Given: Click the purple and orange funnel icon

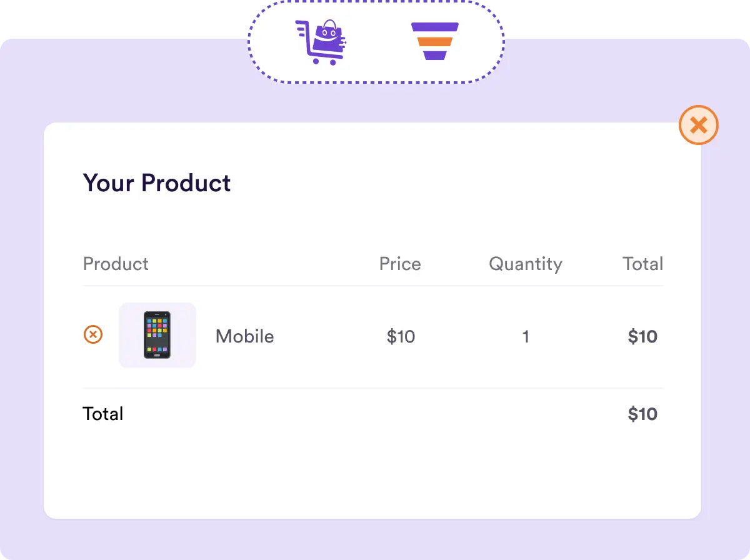Looking at the screenshot, I should pyautogui.click(x=434, y=42).
